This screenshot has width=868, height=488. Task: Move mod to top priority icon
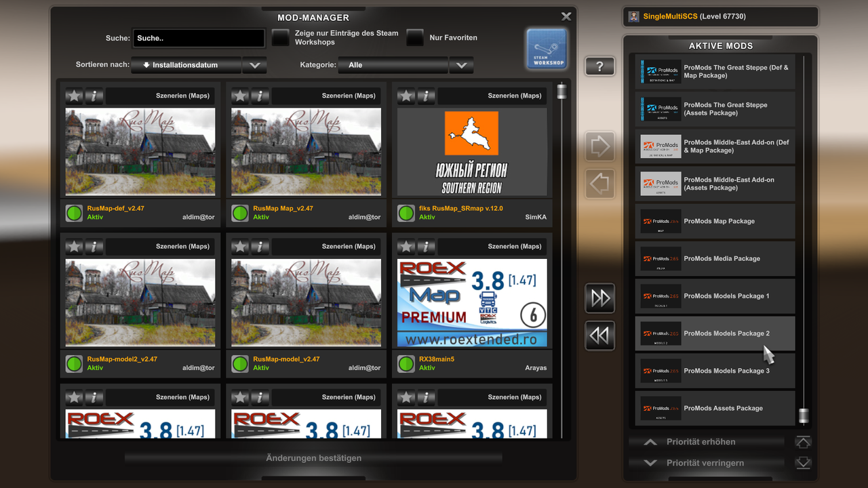(803, 442)
